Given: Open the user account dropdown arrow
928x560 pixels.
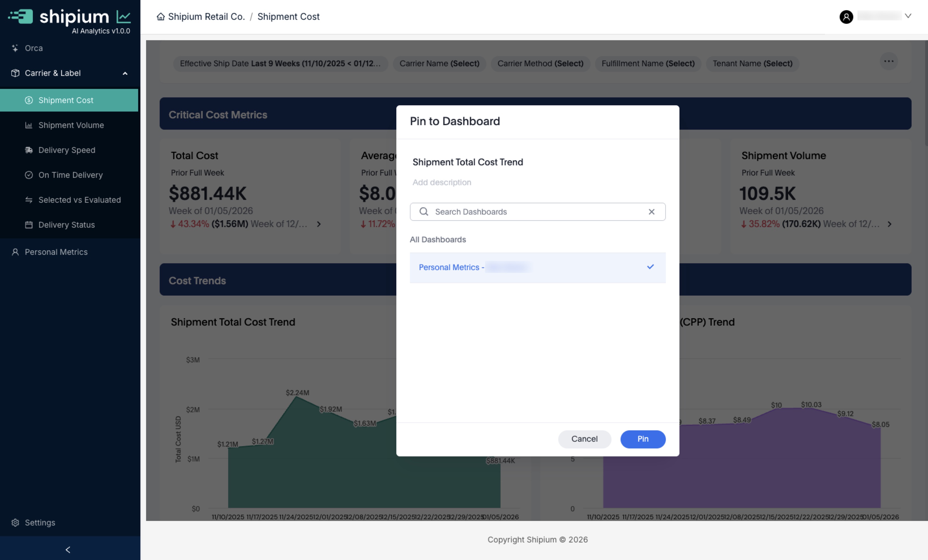Looking at the screenshot, I should 908,16.
